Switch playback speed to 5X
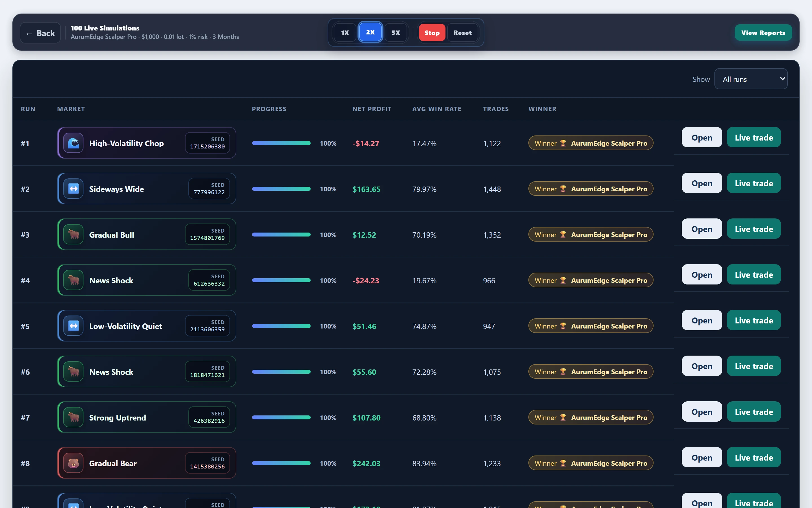This screenshot has width=812, height=508. pyautogui.click(x=396, y=32)
